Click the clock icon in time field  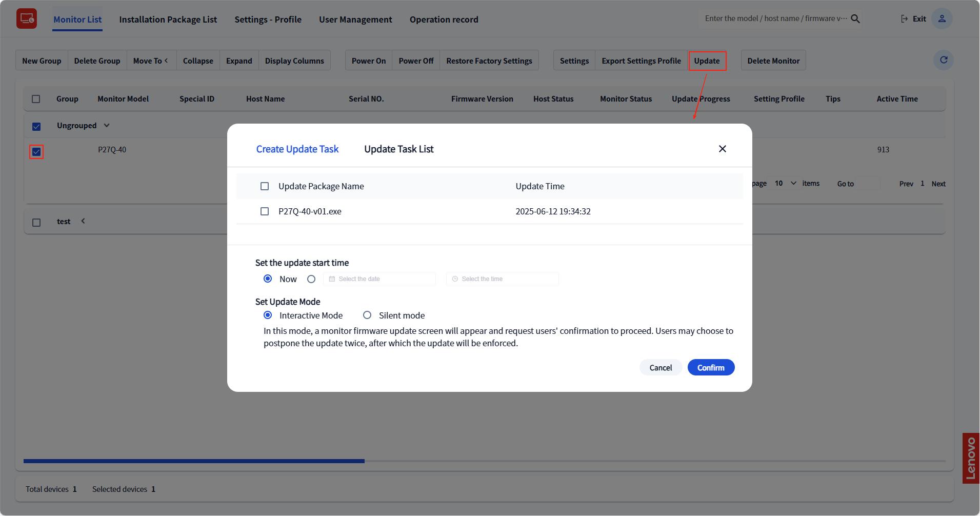455,279
